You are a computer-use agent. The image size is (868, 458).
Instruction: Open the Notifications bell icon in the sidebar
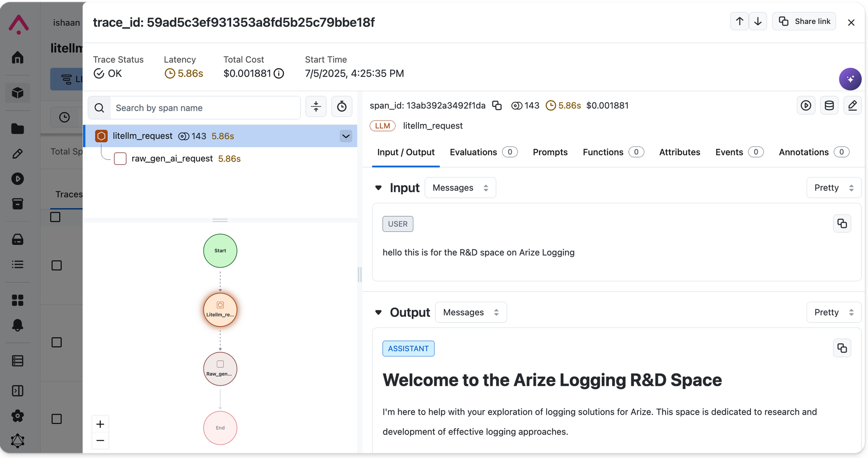[18, 325]
